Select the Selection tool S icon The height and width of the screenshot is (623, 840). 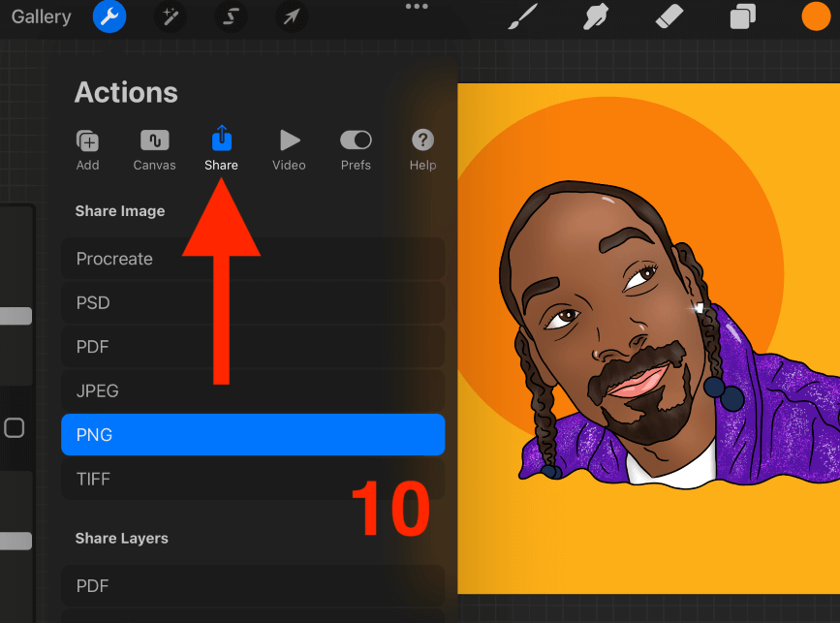(232, 16)
